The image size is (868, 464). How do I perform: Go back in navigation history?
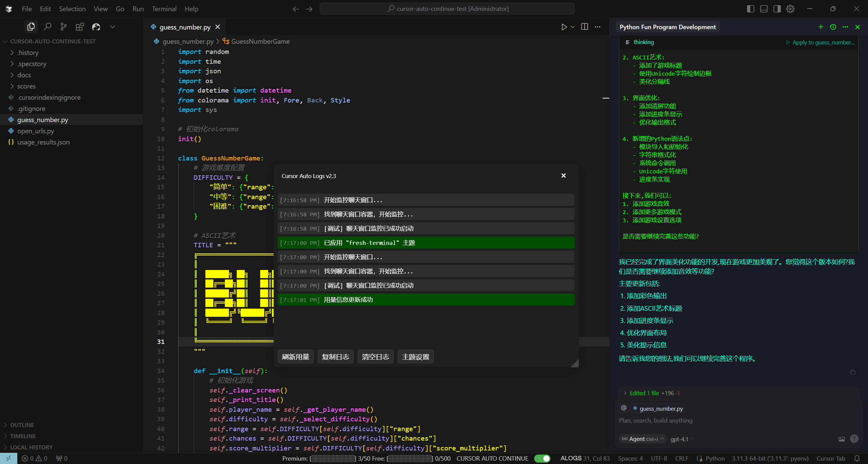[296, 9]
